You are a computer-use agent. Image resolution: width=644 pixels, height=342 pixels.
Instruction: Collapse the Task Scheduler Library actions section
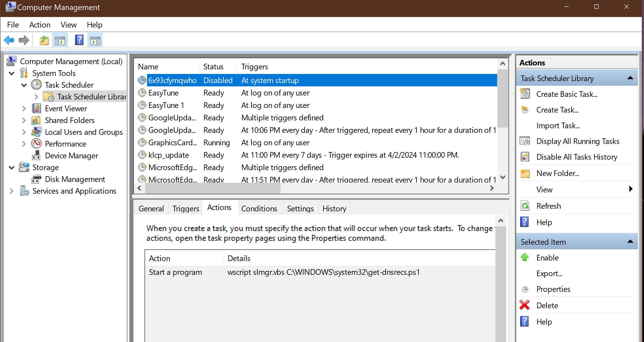coord(630,78)
